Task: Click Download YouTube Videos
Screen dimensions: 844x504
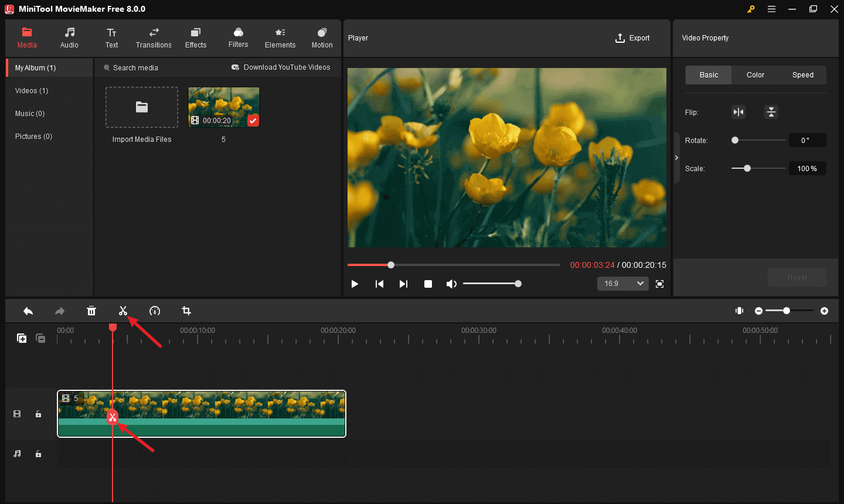Action: tap(281, 67)
